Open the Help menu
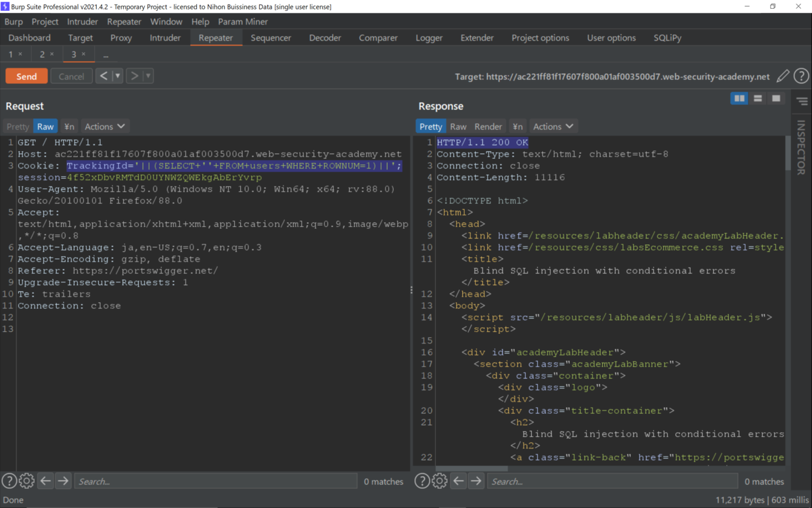The height and width of the screenshot is (508, 812). pyautogui.click(x=200, y=22)
